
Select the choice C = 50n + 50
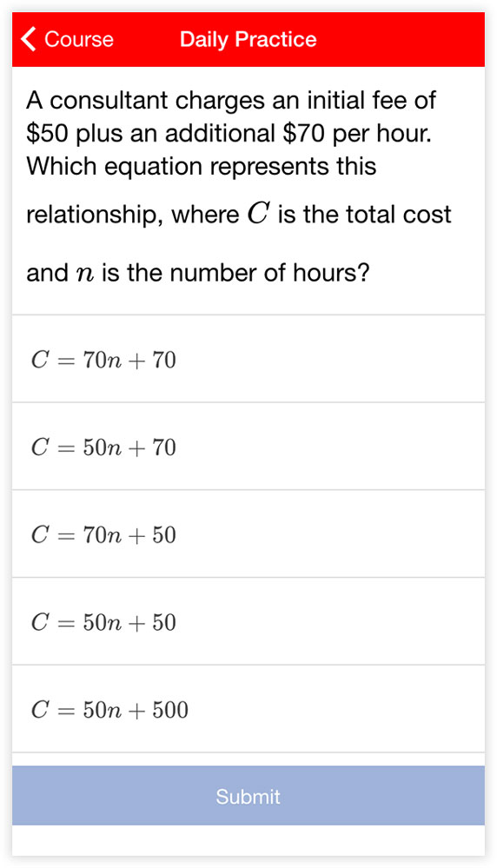[248, 621]
